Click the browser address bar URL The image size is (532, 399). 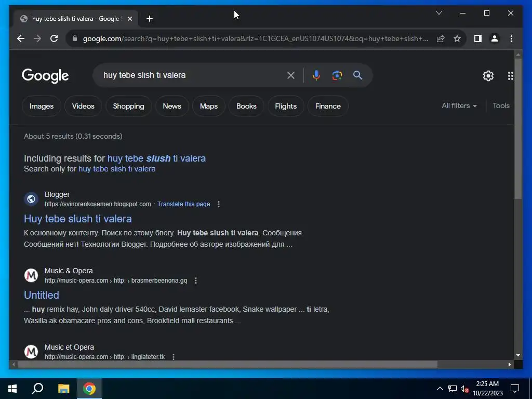tap(256, 38)
